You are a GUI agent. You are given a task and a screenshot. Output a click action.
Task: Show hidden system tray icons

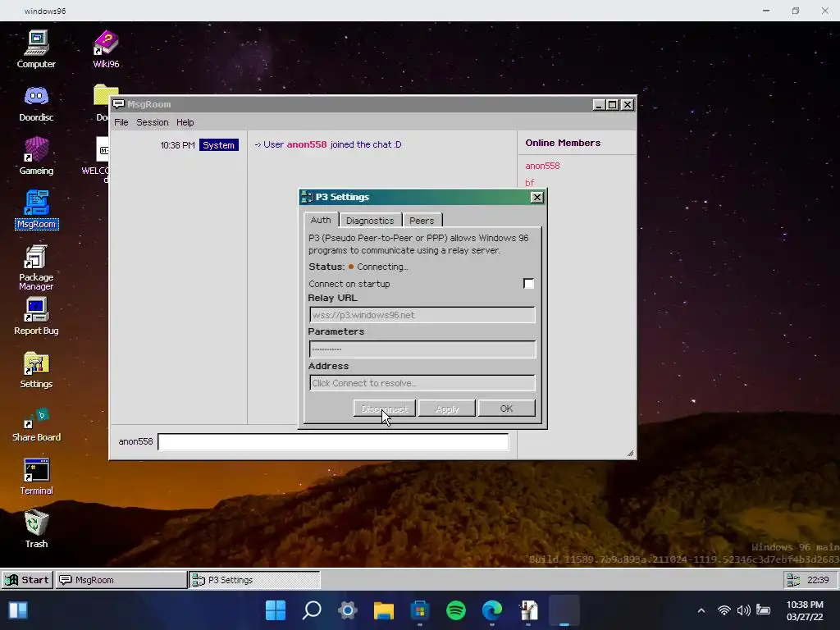[701, 610]
